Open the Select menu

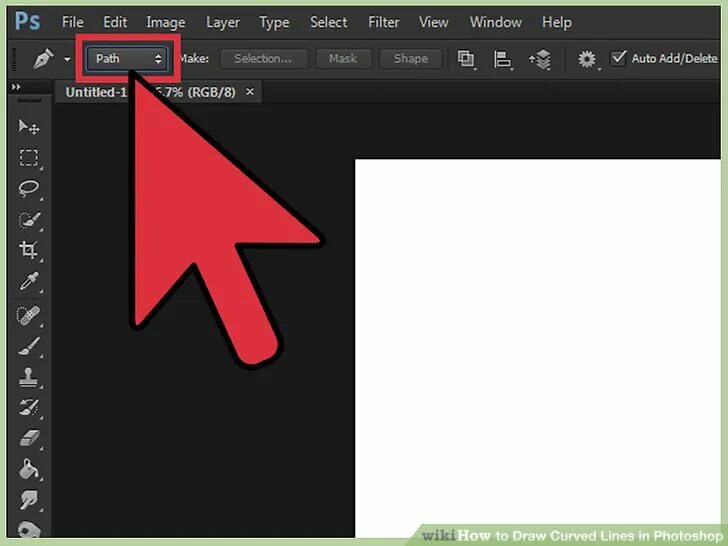(328, 22)
